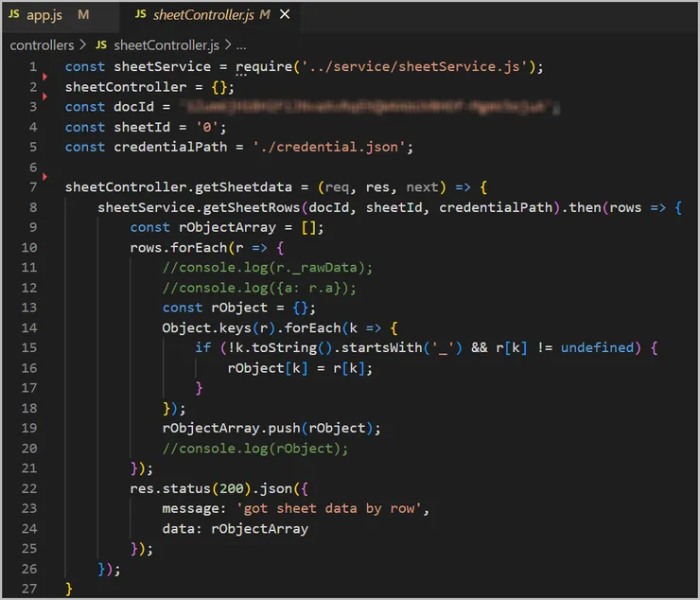Click the //console.log(rObject) comment
The height and width of the screenshot is (600, 700).
254,449
